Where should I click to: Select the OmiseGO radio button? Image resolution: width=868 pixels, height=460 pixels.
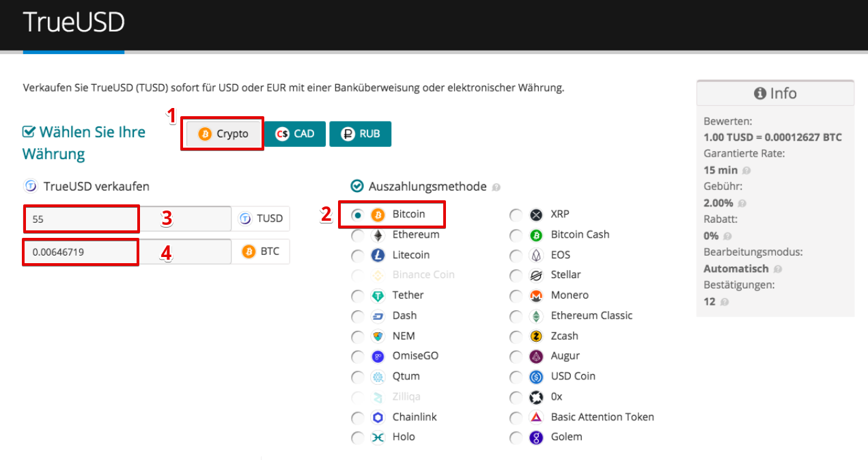pos(357,357)
